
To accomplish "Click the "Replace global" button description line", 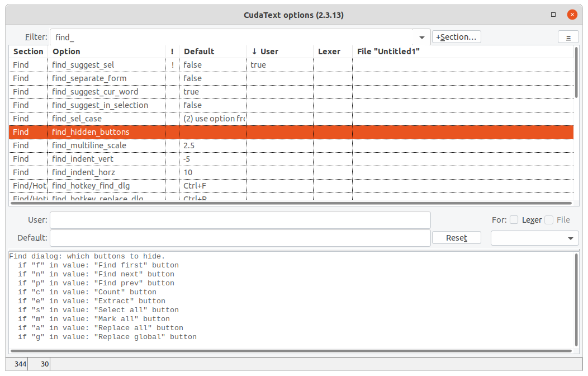I will tap(107, 337).
